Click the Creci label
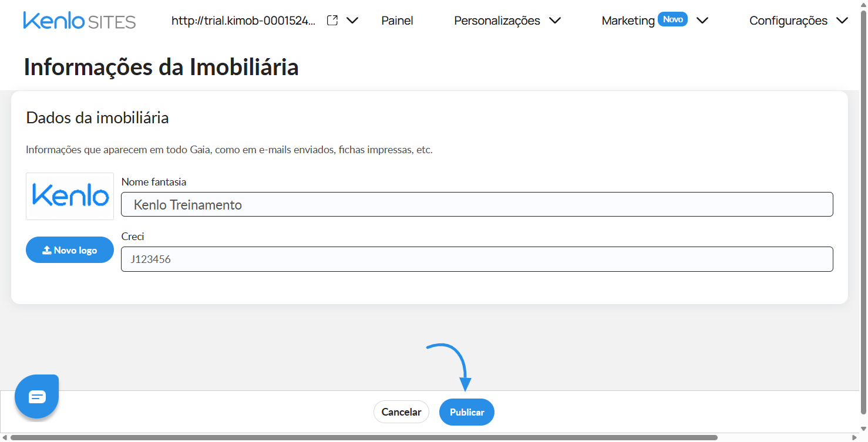 coord(133,237)
